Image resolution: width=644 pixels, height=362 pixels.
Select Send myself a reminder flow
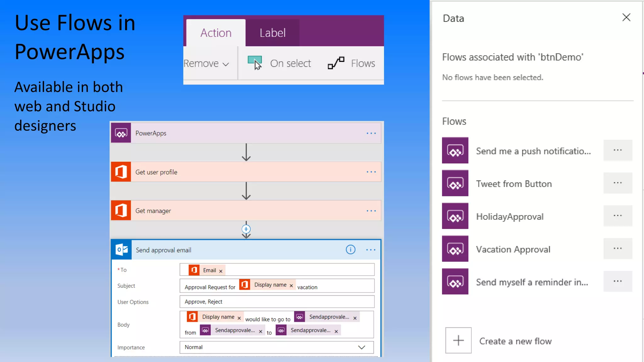532,282
